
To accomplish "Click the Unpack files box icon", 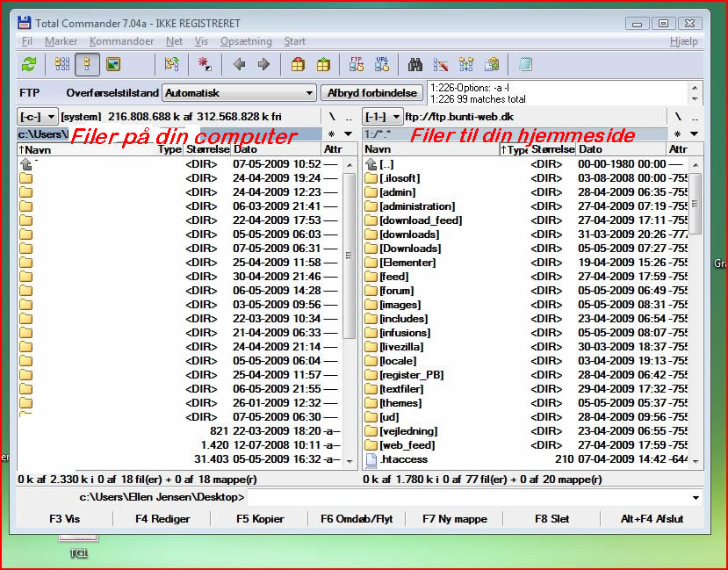I will pos(323,64).
